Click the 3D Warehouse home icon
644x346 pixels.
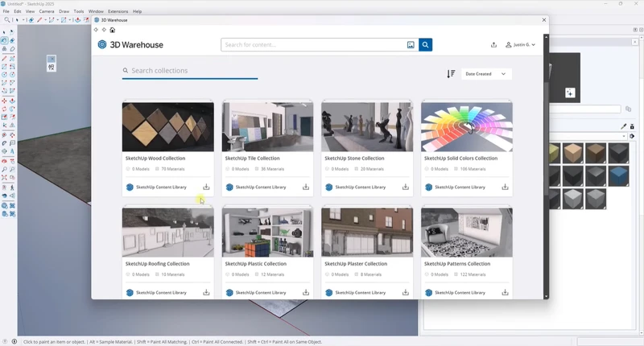pyautogui.click(x=112, y=30)
